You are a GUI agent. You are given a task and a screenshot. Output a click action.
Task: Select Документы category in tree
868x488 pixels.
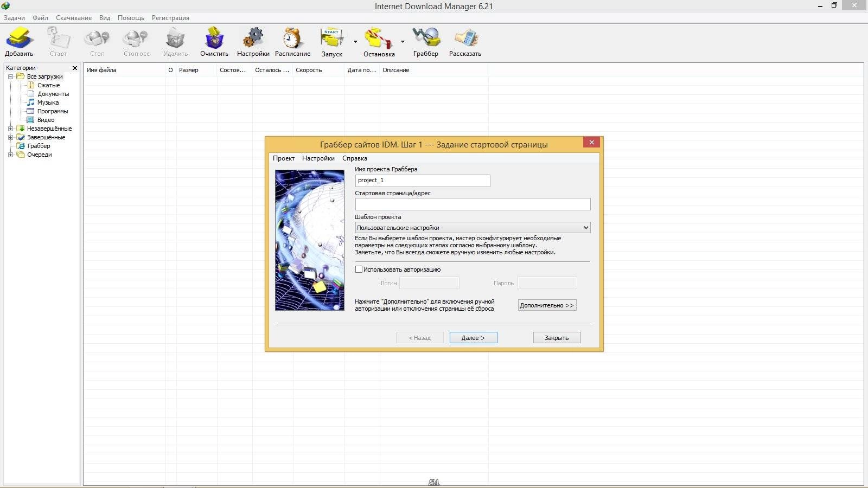click(x=53, y=94)
